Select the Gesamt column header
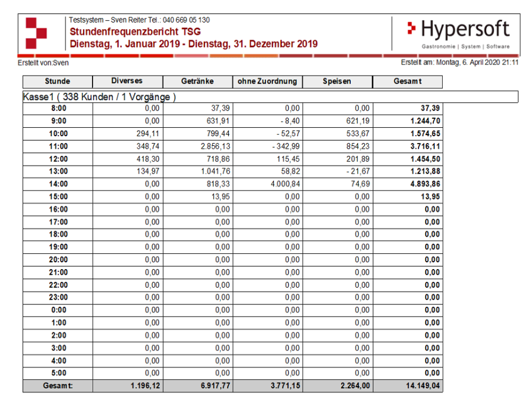The width and height of the screenshot is (532, 416). [408, 81]
